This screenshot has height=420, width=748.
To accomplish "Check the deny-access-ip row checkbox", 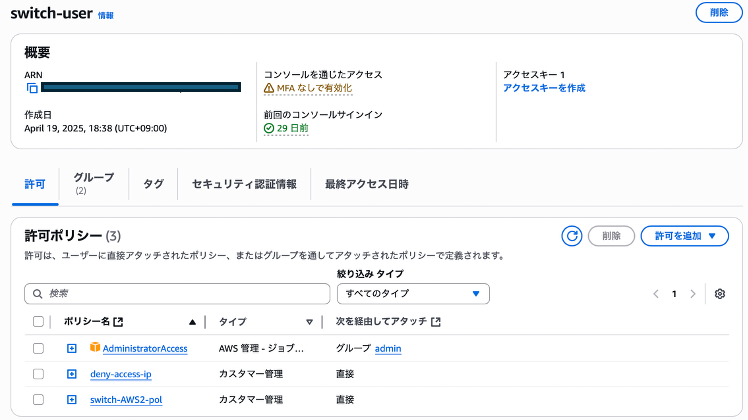I will click(x=38, y=374).
